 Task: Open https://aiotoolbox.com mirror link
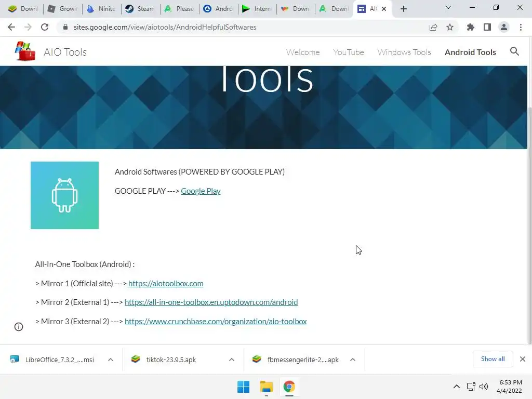pos(166,284)
